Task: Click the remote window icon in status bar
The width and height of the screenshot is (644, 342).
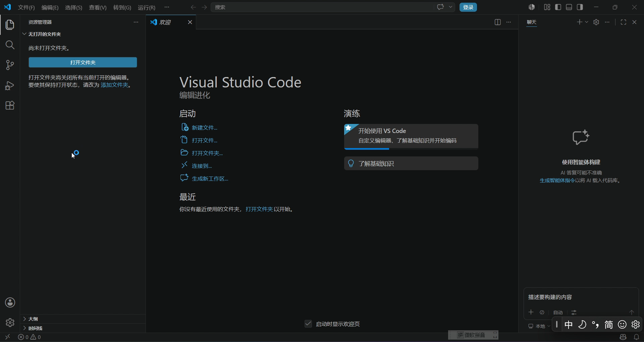Action: pos(7,337)
